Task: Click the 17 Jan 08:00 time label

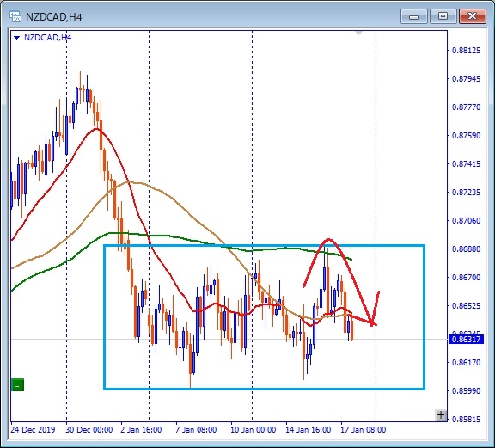Action: tap(363, 430)
